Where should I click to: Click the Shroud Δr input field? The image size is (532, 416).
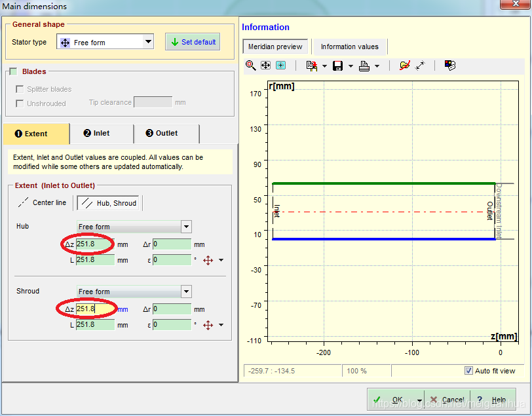tap(172, 309)
